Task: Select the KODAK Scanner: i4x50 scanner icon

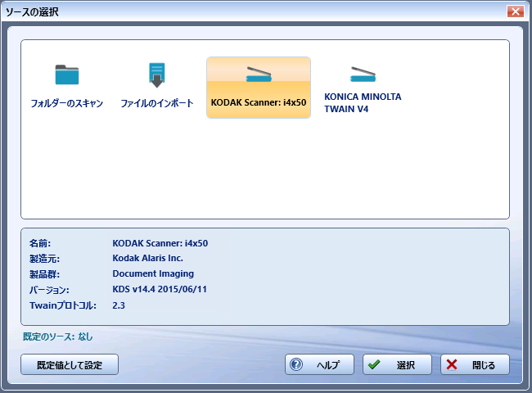Action: tap(259, 75)
